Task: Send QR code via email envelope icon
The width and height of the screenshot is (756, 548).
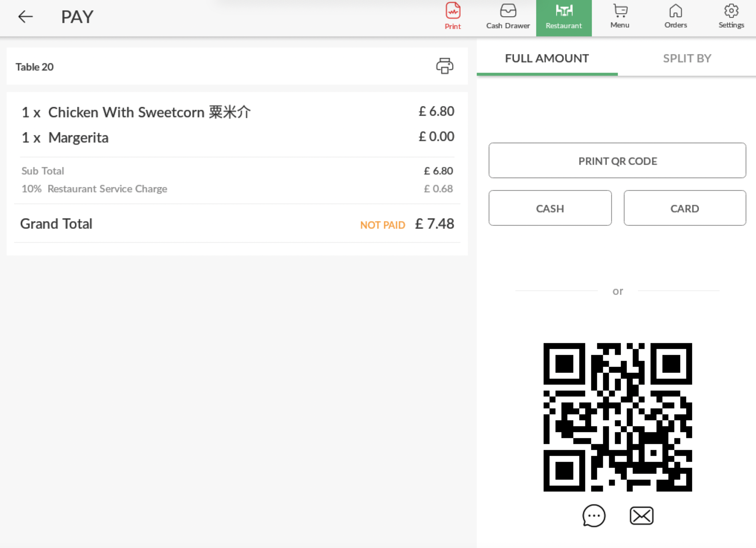Action: click(x=641, y=516)
